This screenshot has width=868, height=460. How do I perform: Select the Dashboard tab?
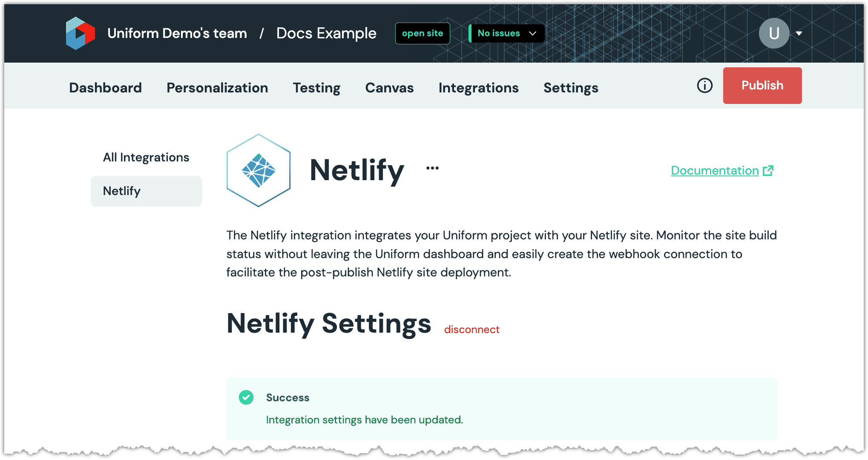[105, 87]
